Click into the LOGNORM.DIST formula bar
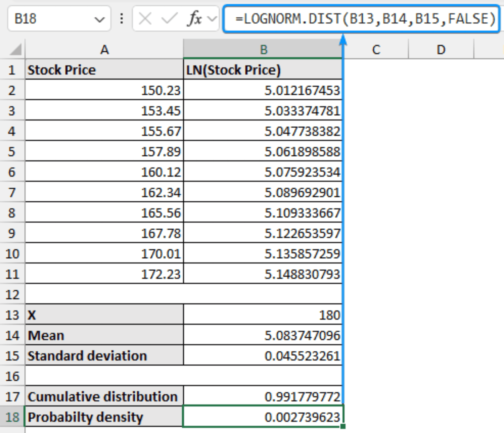The width and height of the screenshot is (504, 433). (x=364, y=19)
